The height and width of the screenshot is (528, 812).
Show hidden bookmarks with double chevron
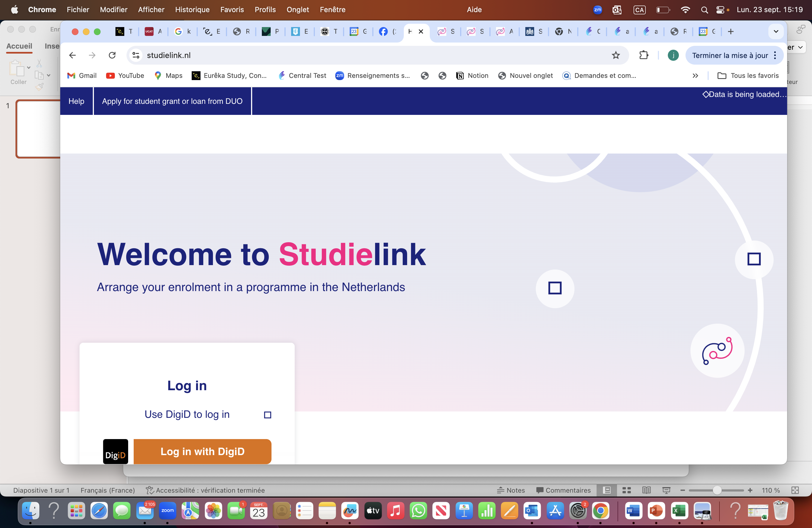coord(695,76)
